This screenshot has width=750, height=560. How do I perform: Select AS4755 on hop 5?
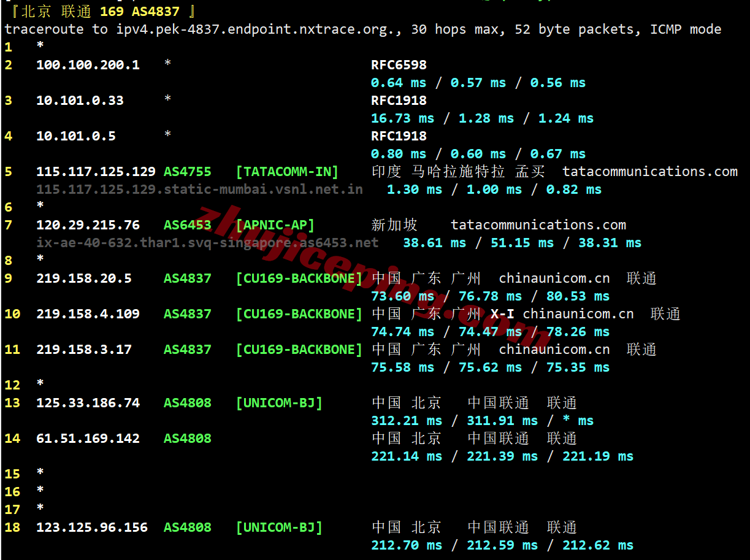[187, 171]
